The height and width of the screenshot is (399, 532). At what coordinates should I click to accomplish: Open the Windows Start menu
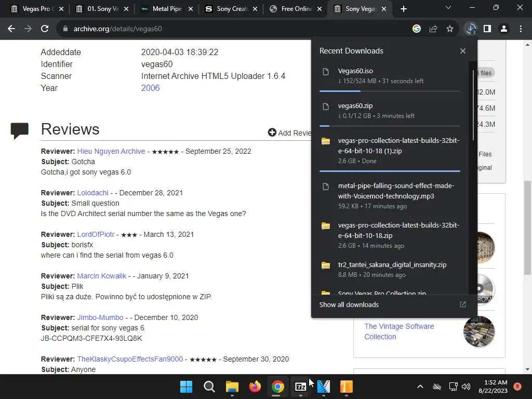click(x=186, y=387)
